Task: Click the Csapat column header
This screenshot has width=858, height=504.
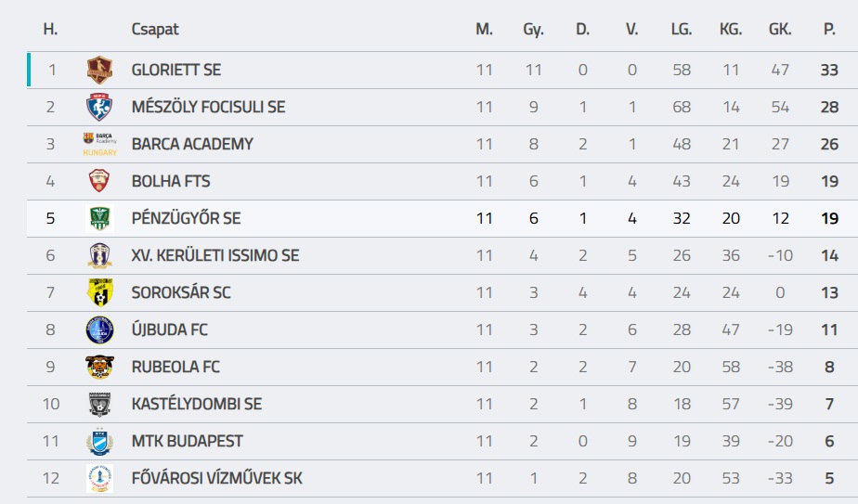Action: tap(154, 29)
